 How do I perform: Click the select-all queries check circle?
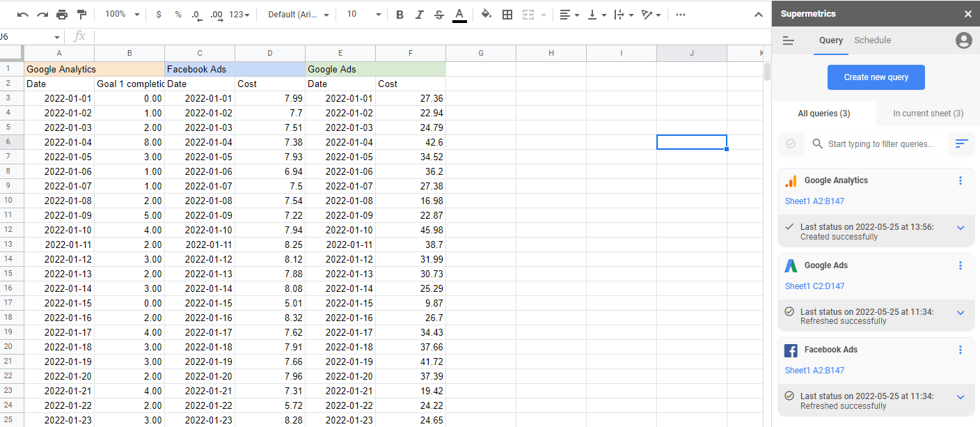click(791, 143)
